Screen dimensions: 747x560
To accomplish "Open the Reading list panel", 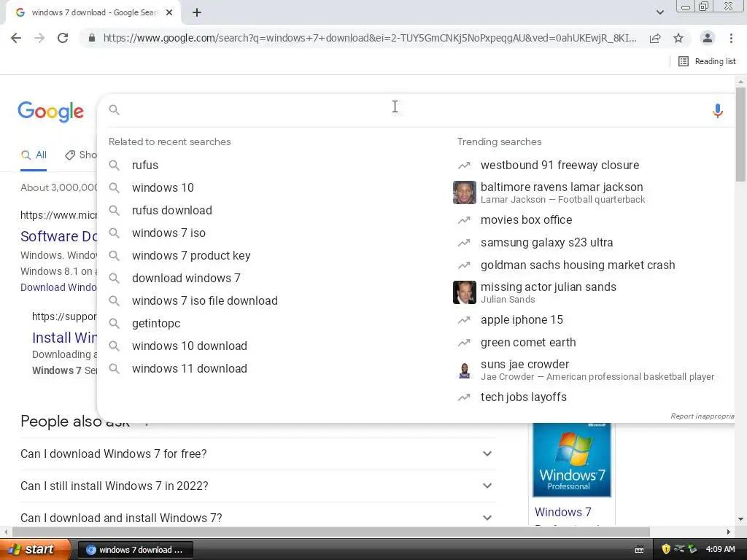I will point(707,61).
